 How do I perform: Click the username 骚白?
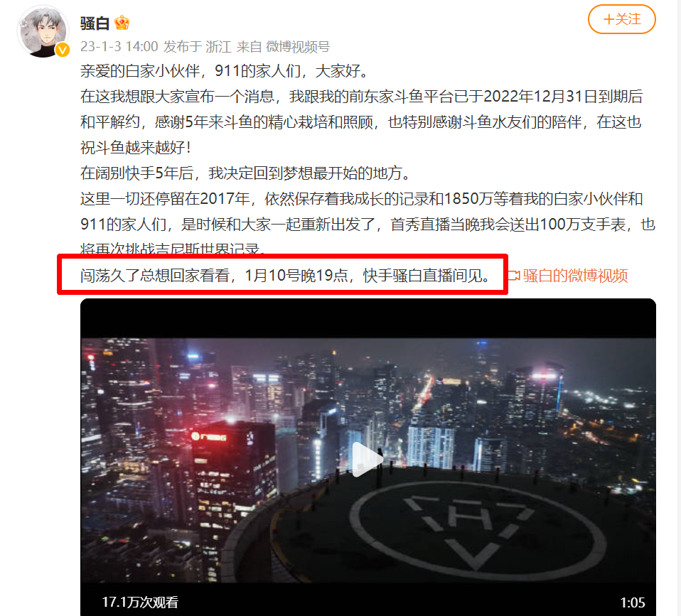95,23
